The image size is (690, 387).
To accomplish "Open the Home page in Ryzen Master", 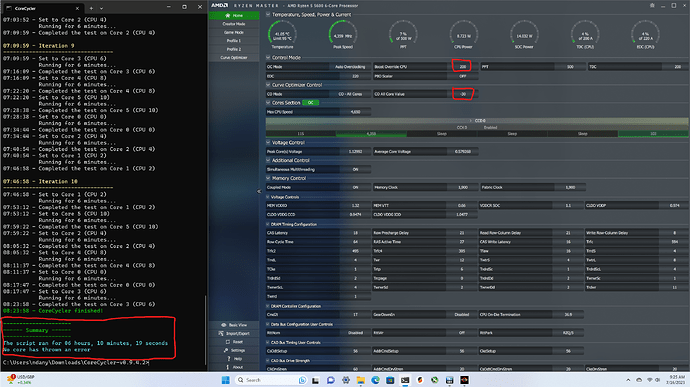I will (234, 15).
